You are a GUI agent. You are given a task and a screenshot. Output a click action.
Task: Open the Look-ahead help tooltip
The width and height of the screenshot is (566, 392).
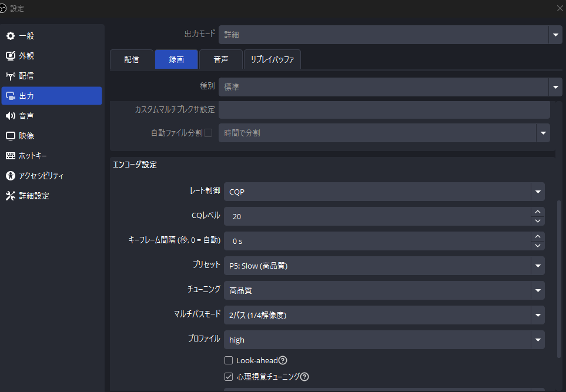pos(283,360)
